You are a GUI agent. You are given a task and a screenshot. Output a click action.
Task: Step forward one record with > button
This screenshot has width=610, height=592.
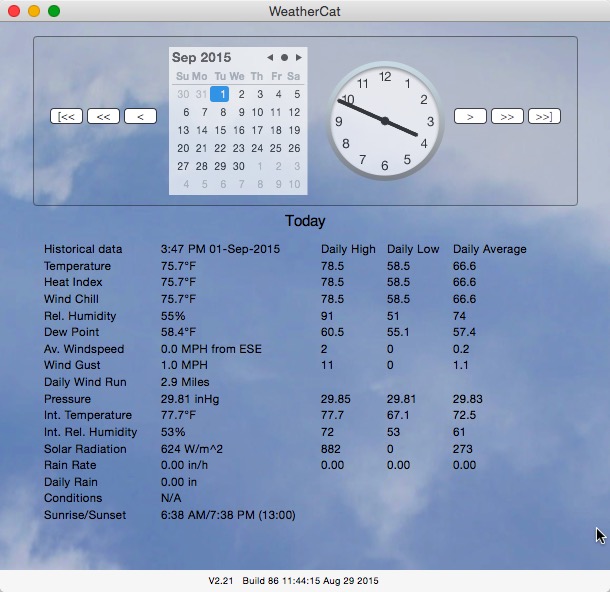coord(470,116)
